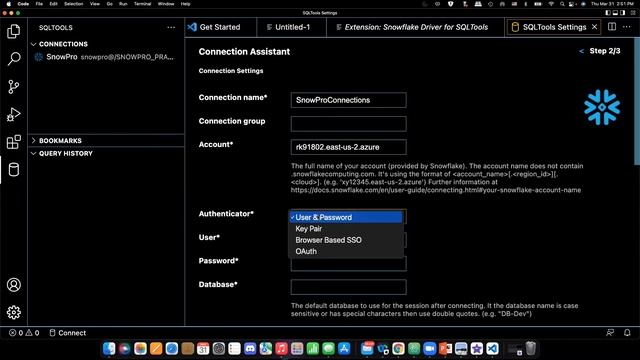
Task: Select OAuth authenticator option
Action: (346, 251)
